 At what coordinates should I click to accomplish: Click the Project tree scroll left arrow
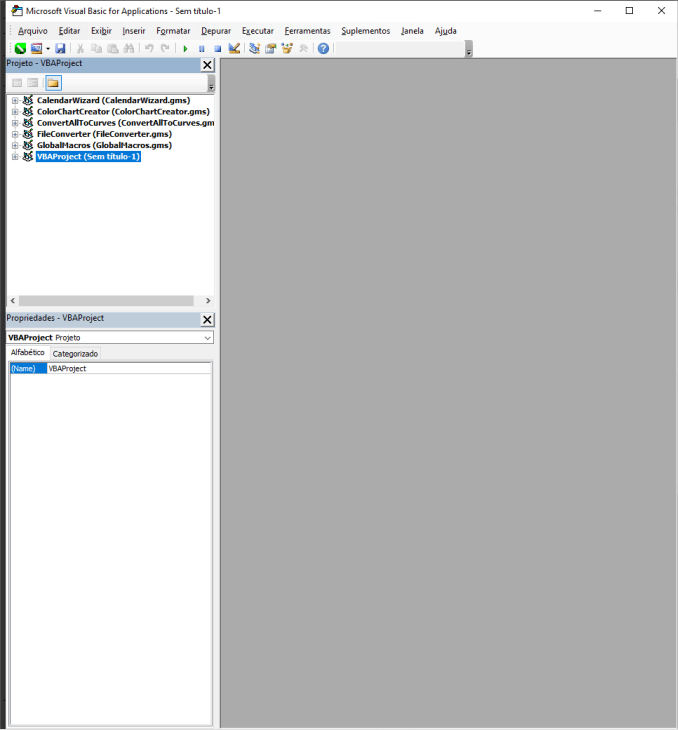pyautogui.click(x=13, y=301)
